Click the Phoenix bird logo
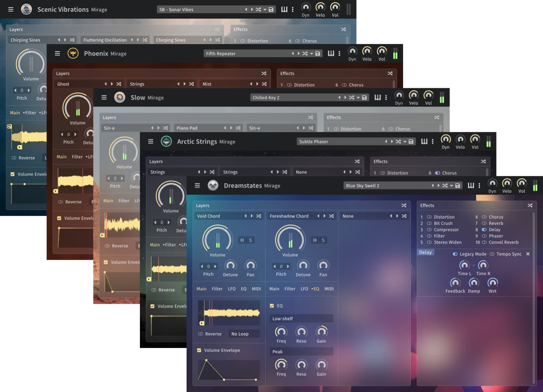The width and height of the screenshot is (543, 392). click(x=73, y=53)
